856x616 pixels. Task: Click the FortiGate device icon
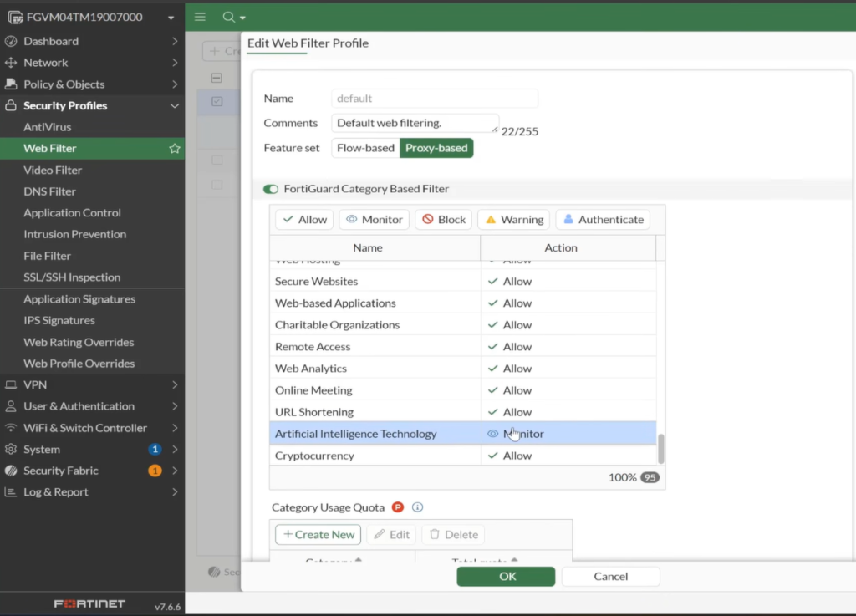(15, 17)
